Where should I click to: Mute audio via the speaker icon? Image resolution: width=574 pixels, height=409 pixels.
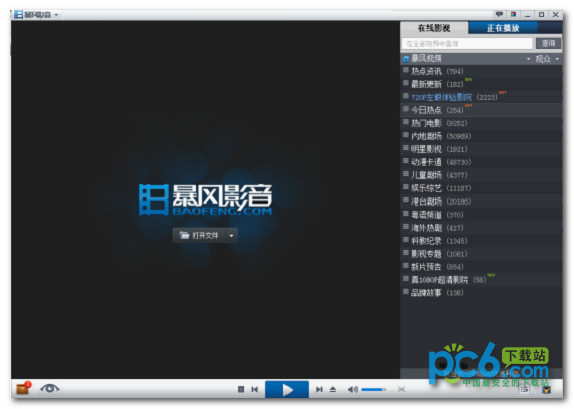pos(353,389)
